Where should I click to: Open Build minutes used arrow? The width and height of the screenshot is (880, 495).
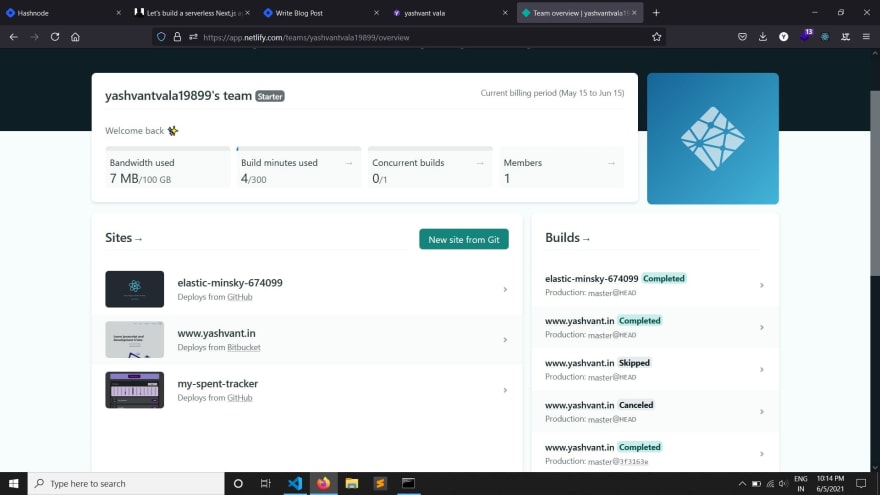pos(349,163)
